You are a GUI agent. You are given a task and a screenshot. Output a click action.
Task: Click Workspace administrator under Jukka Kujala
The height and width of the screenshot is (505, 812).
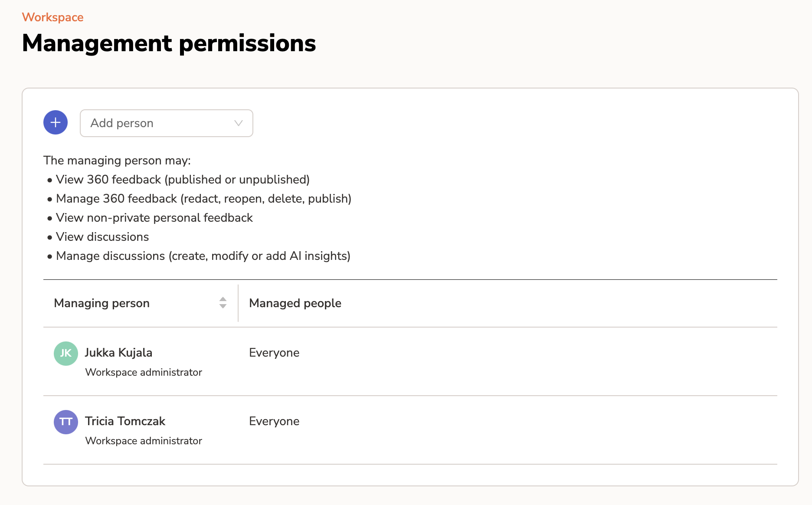pyautogui.click(x=144, y=372)
